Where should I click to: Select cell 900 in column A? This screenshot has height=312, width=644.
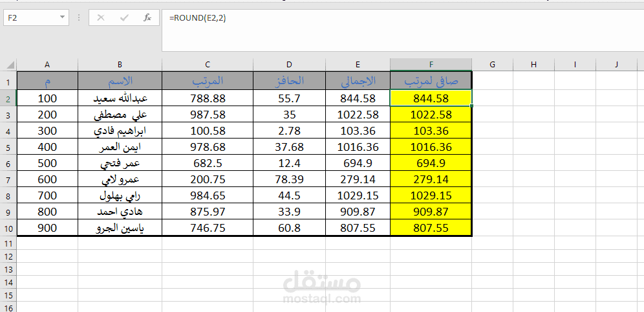(47, 228)
